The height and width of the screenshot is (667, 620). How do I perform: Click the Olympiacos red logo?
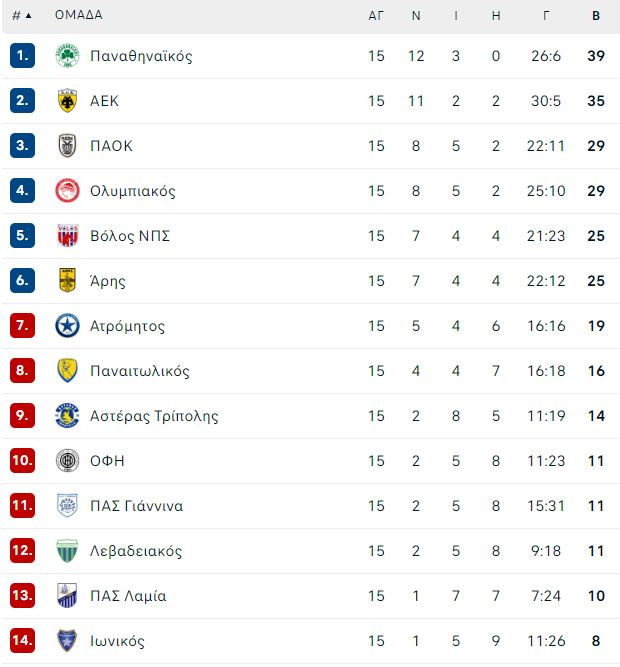pos(67,191)
